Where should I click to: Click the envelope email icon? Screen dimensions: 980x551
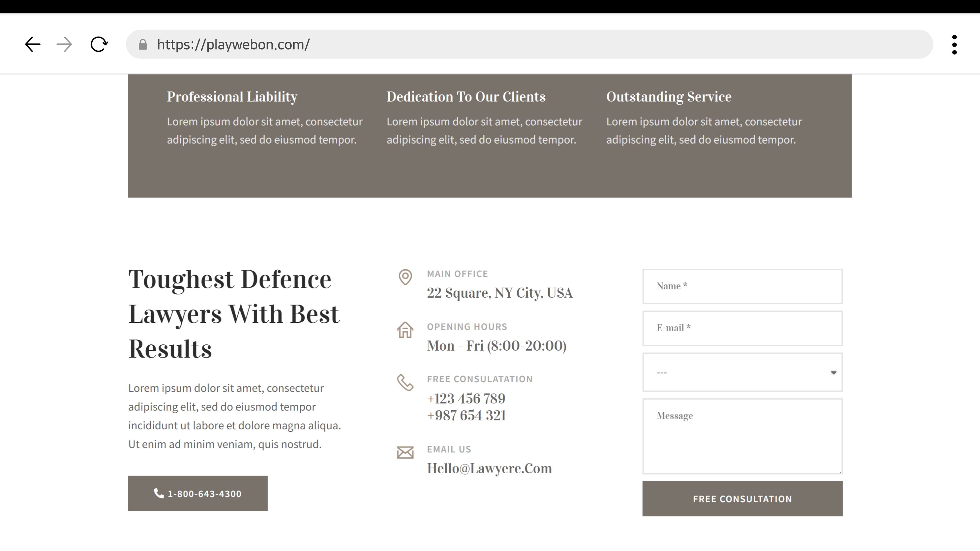coord(405,452)
